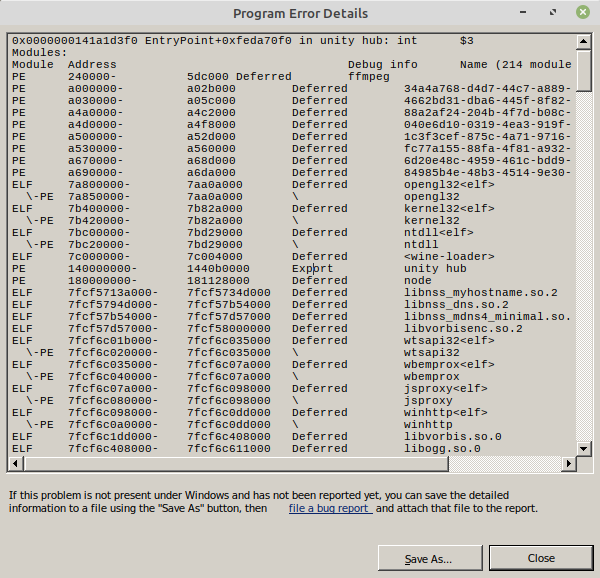
Task: Click module name '34a4a768-d4d7-44c7-a889-'
Action: (488, 88)
